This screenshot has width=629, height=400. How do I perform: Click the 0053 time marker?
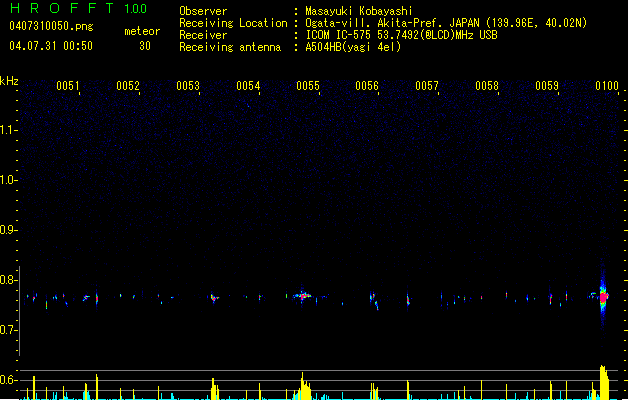click(188, 86)
